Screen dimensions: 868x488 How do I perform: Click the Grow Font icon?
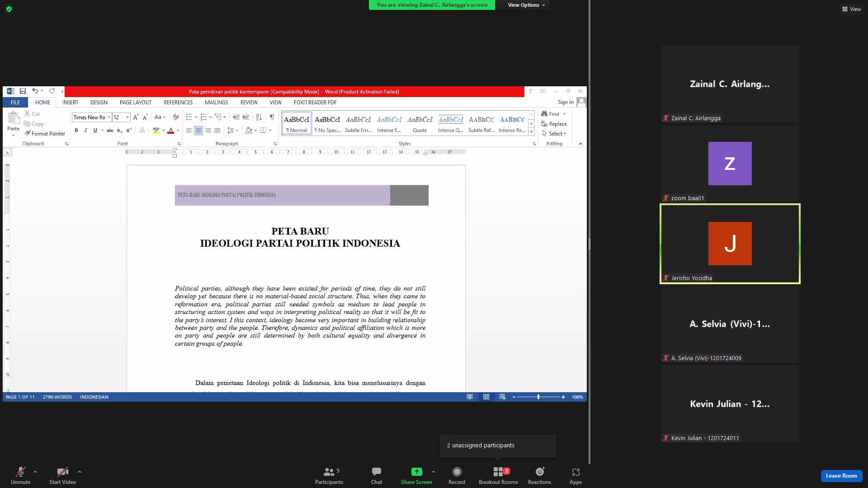click(136, 117)
